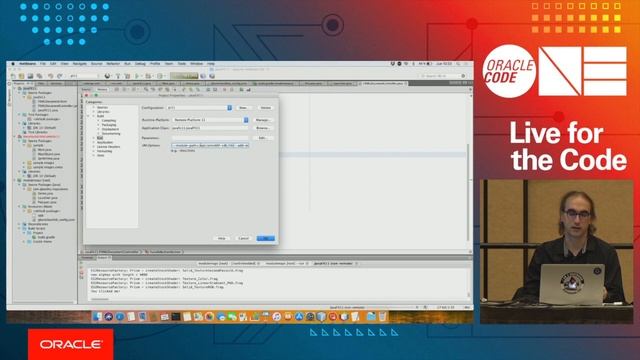Click Cancel in Project Properties dialog
This screenshot has height=360, width=640.
[243, 238]
